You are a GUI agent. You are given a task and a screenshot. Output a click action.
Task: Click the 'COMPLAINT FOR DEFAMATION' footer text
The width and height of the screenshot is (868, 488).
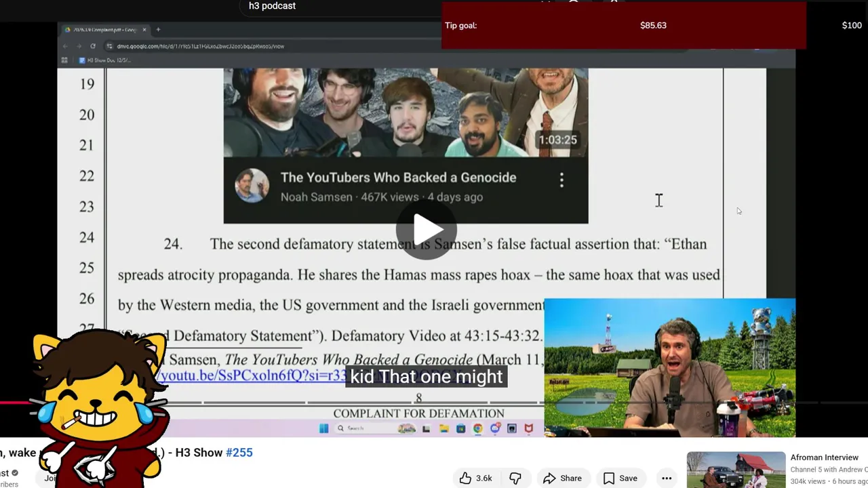click(418, 413)
